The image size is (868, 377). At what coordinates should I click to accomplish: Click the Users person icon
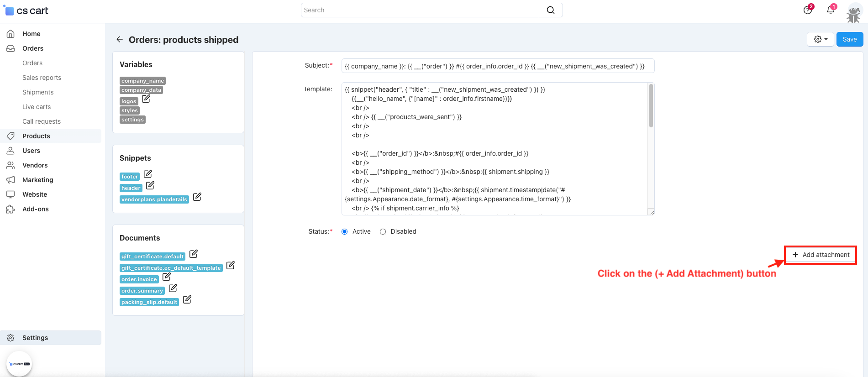[11, 151]
